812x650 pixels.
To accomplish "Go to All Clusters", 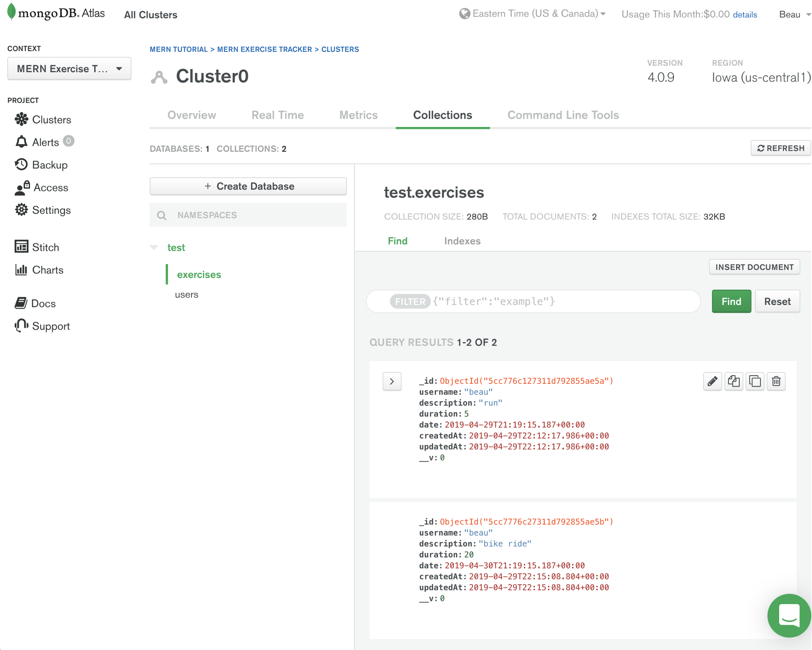I will coord(151,15).
